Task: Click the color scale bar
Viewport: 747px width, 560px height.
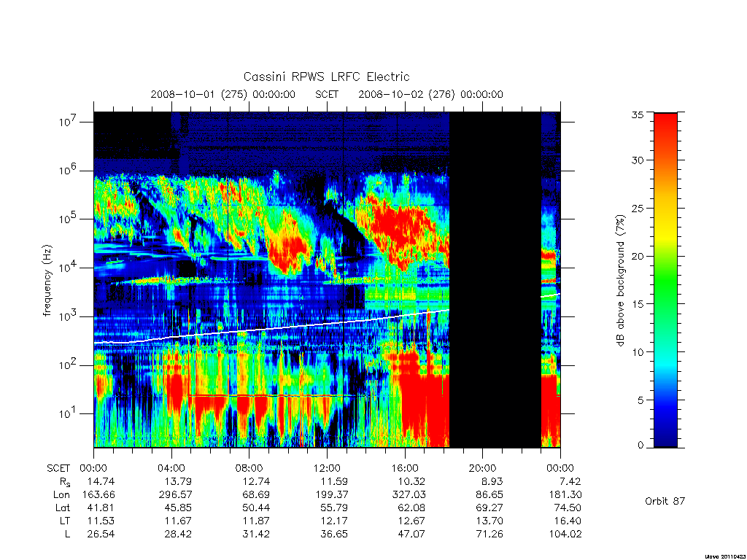Action: tap(665, 280)
